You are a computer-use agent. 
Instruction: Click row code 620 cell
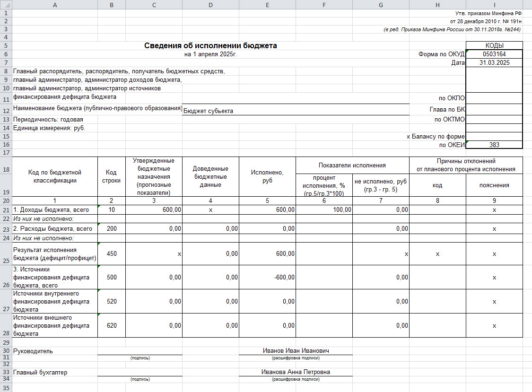click(x=112, y=325)
